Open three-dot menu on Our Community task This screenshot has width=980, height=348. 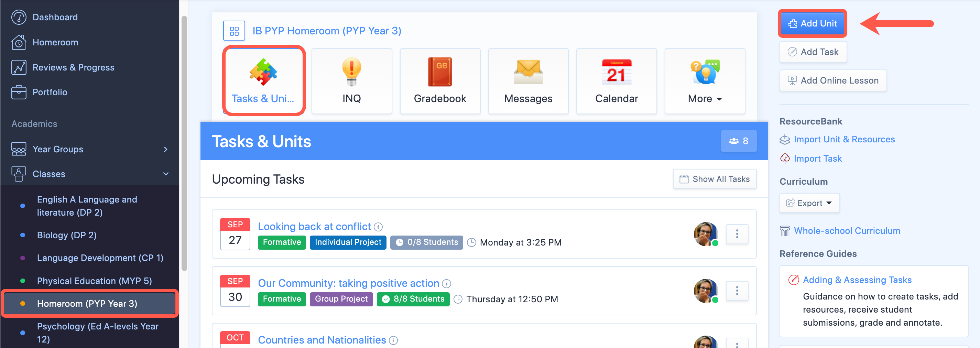tap(737, 291)
